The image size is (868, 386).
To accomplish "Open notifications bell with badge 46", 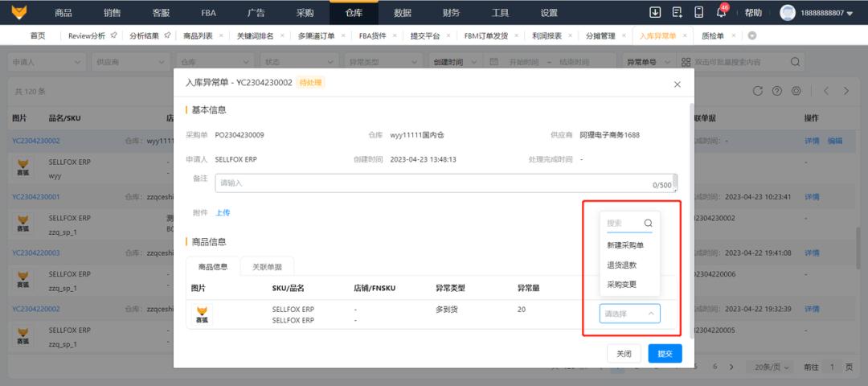I will coord(721,12).
